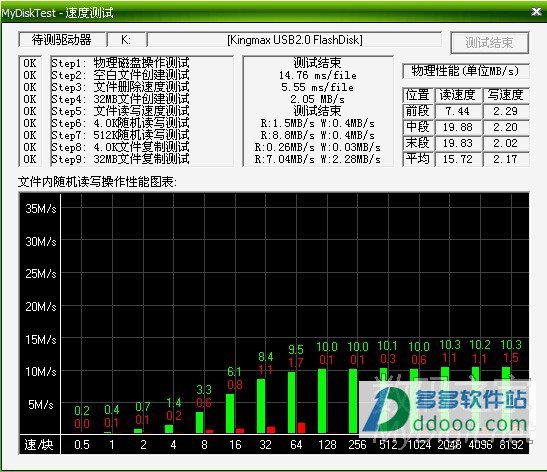Click the 平均 write speed cell 2.17
Viewport: 547px width, 472px height.
click(x=505, y=159)
